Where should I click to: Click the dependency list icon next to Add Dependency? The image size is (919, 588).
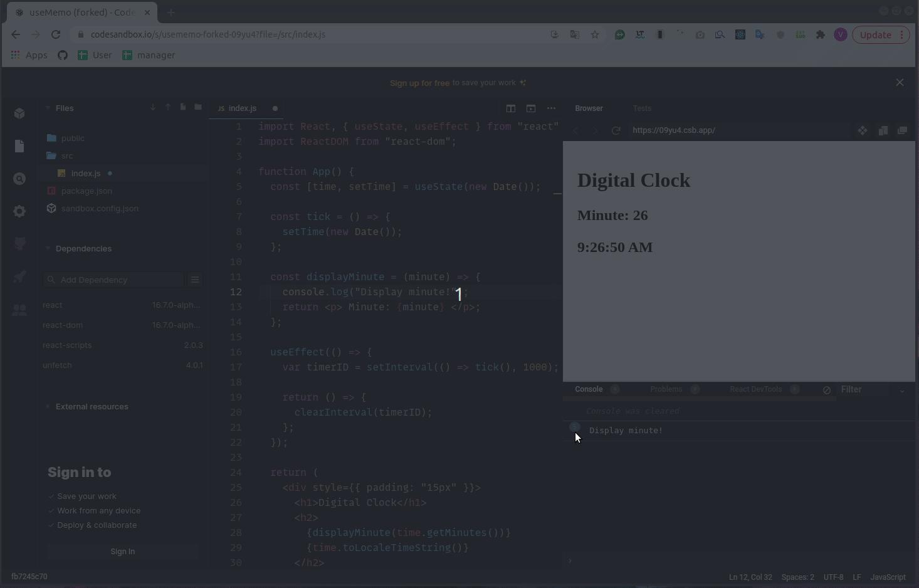[x=195, y=280]
